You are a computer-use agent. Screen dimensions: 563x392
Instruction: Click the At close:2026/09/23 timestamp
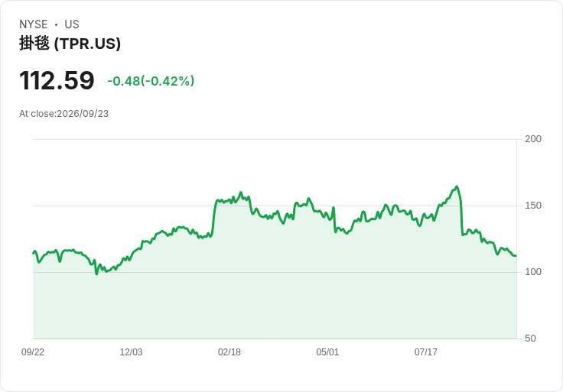click(x=64, y=114)
